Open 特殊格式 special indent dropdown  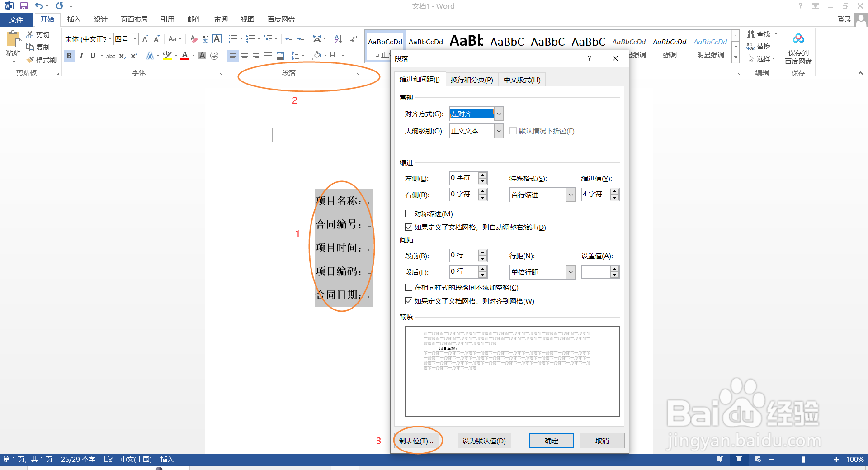[571, 195]
